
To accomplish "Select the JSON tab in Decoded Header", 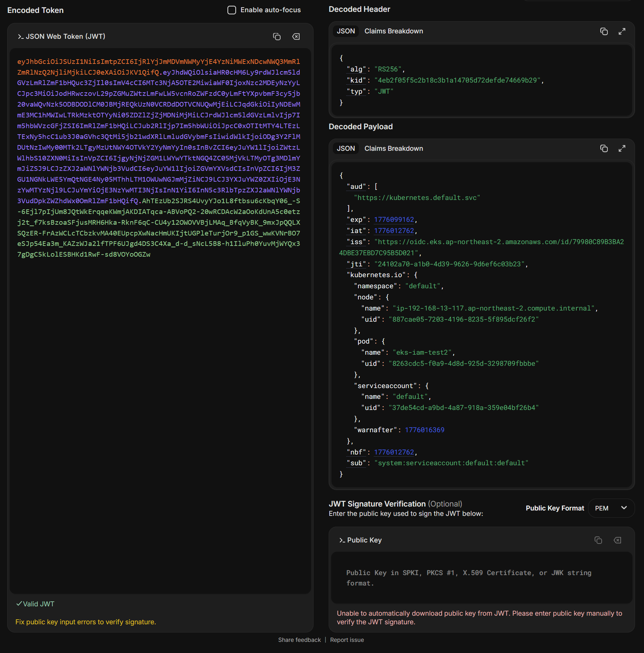I will click(x=345, y=31).
